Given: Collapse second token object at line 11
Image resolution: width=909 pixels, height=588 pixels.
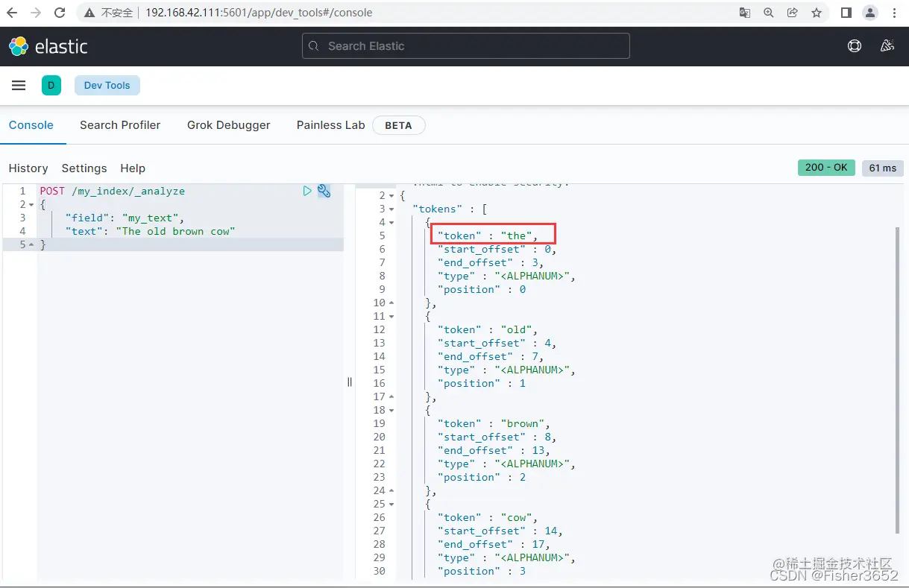Looking at the screenshot, I should [391, 316].
